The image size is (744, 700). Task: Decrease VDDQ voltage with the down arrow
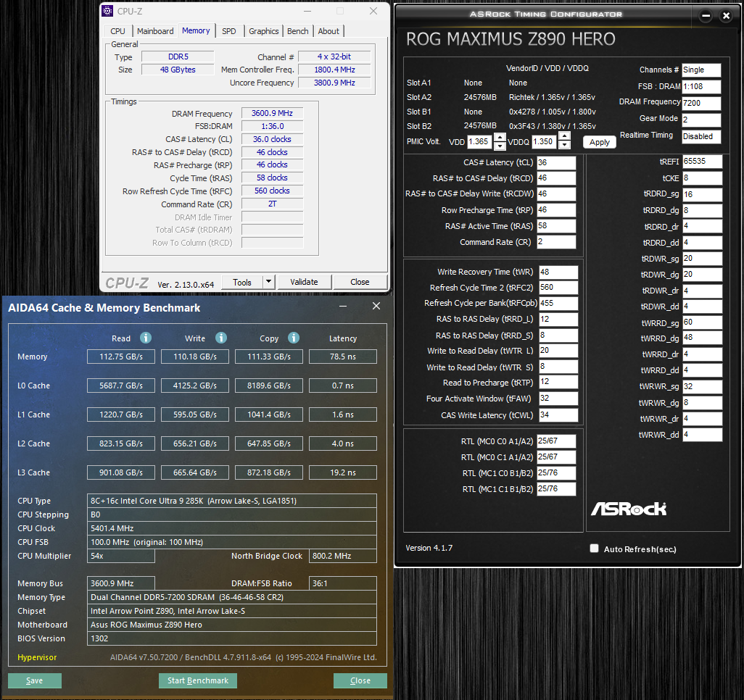564,145
